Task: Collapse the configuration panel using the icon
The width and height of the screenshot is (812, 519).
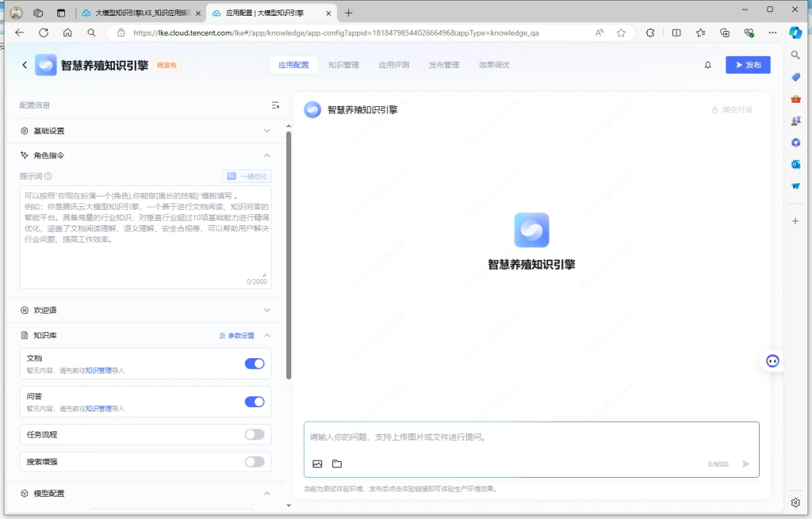Action: 275,105
